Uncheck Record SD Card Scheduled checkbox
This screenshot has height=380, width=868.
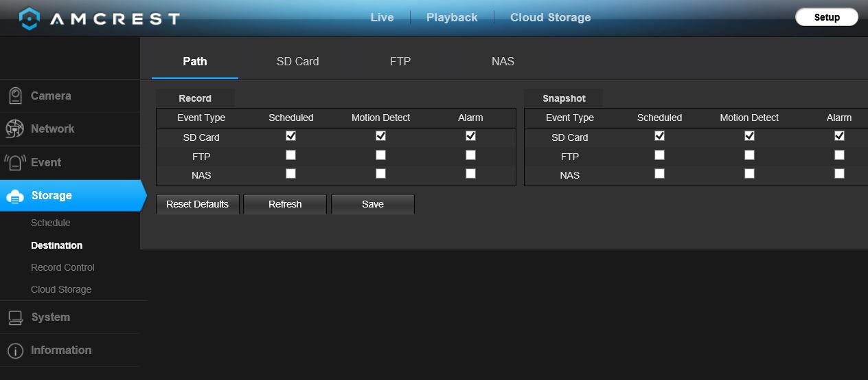coord(291,136)
